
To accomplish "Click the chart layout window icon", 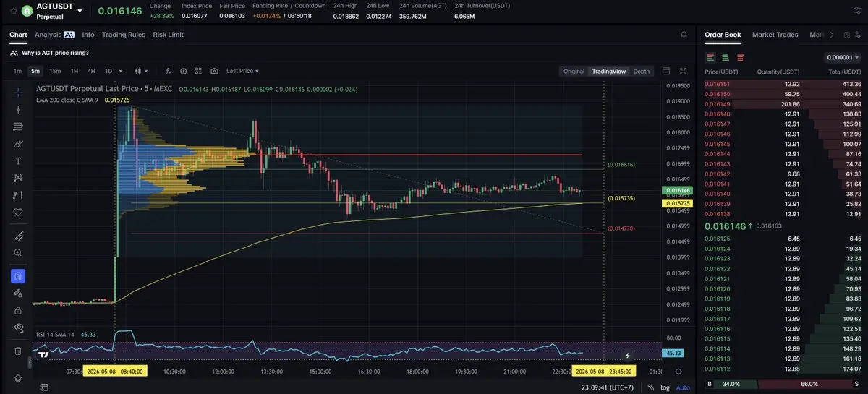I will click(665, 71).
